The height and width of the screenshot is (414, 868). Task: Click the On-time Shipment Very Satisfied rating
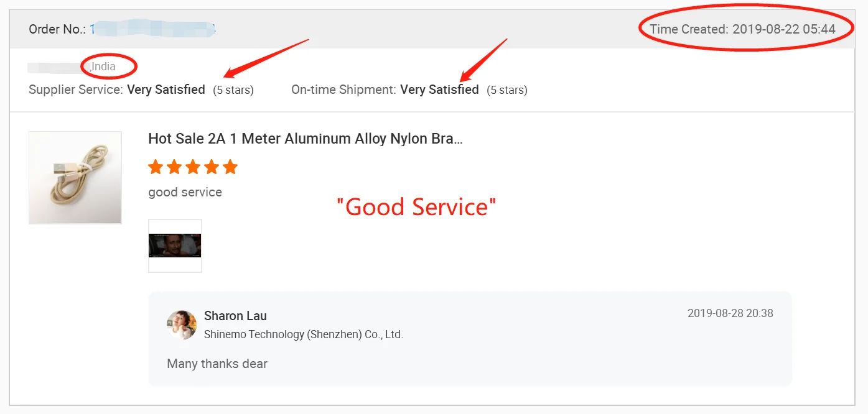439,90
